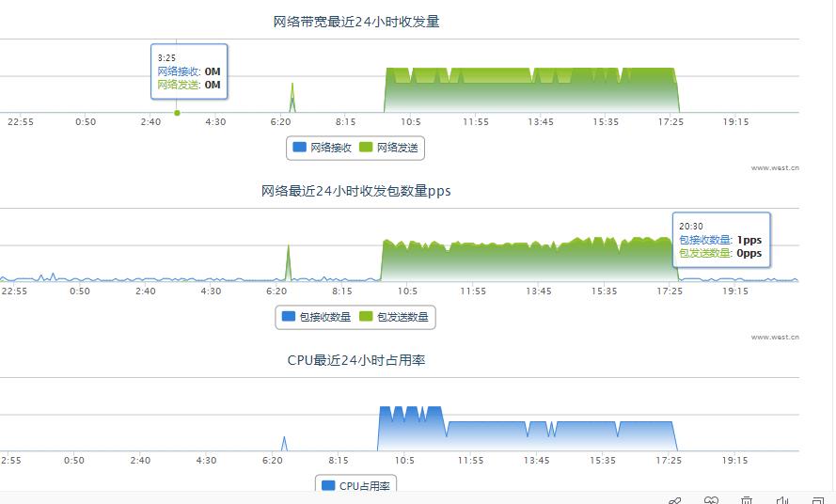
Task: Click the trash icon at bottom edge
Action: tap(747, 500)
